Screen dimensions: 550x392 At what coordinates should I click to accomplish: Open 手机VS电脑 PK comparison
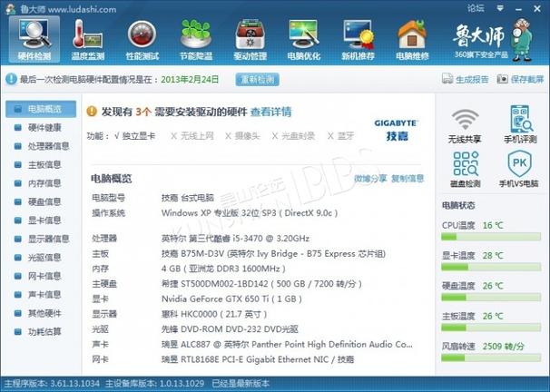[519, 169]
